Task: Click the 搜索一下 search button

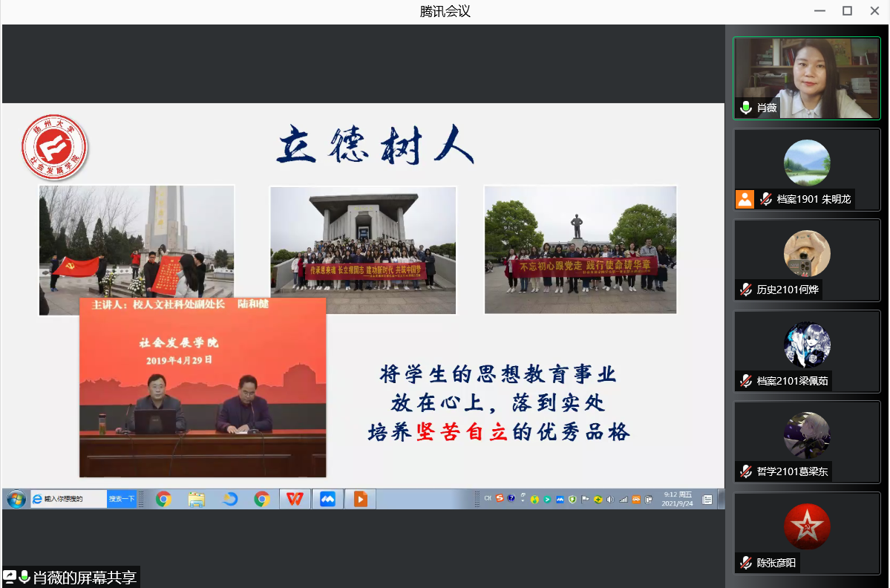Action: coord(122,499)
